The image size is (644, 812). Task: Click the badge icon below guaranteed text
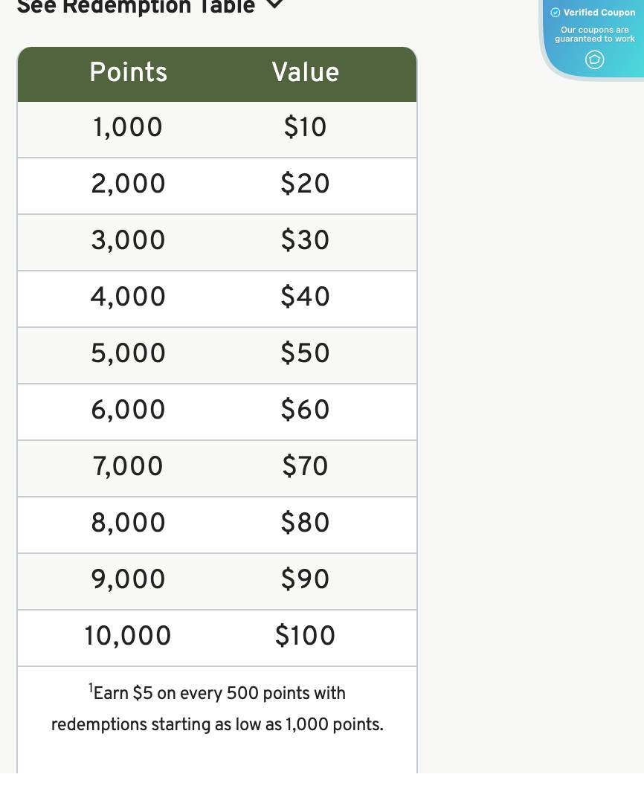click(595, 59)
